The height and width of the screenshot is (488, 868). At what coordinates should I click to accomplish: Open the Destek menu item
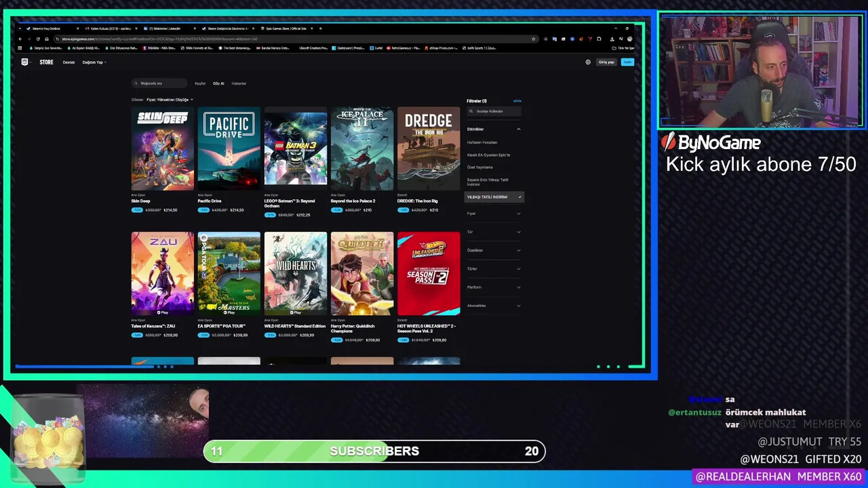[x=69, y=62]
